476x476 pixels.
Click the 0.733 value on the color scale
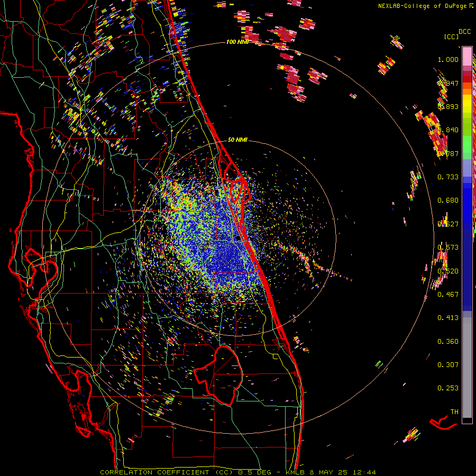coord(448,177)
